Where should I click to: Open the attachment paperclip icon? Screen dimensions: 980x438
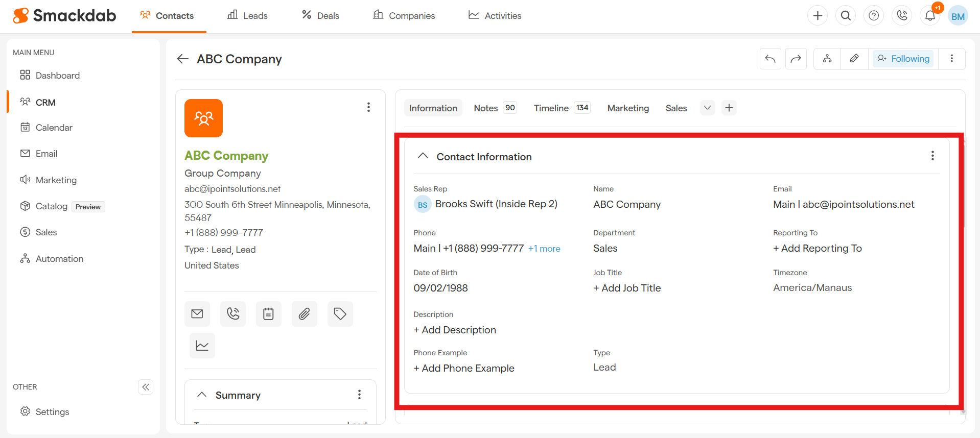(305, 314)
